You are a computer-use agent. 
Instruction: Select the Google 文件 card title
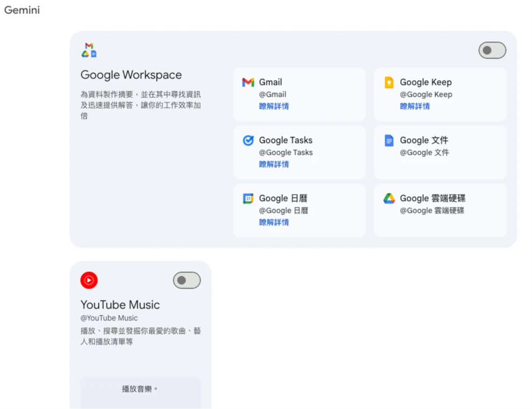[423, 140]
